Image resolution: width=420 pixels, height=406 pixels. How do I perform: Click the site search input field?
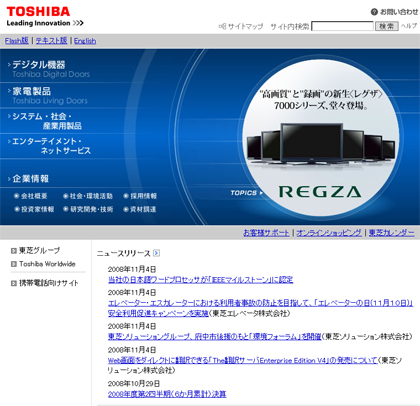[x=342, y=26]
